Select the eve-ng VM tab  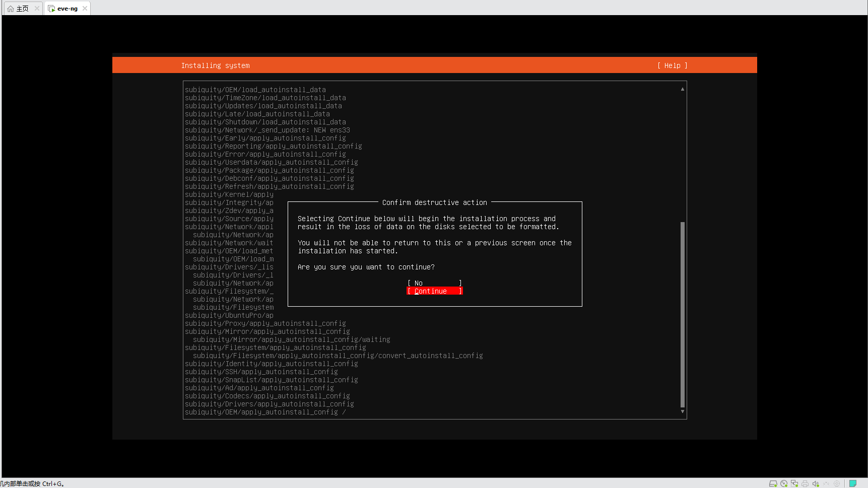pyautogui.click(x=68, y=9)
